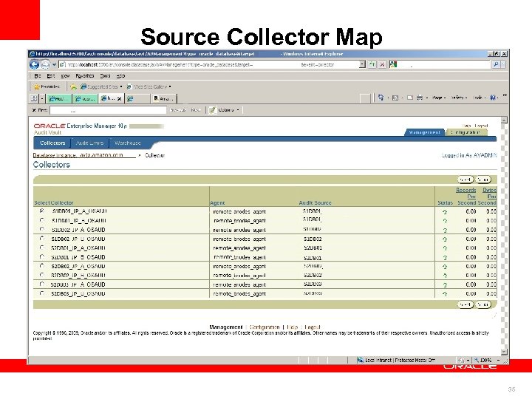The height and width of the screenshot is (399, 532).
Task: Close the active browser tab
Action: click(x=120, y=99)
